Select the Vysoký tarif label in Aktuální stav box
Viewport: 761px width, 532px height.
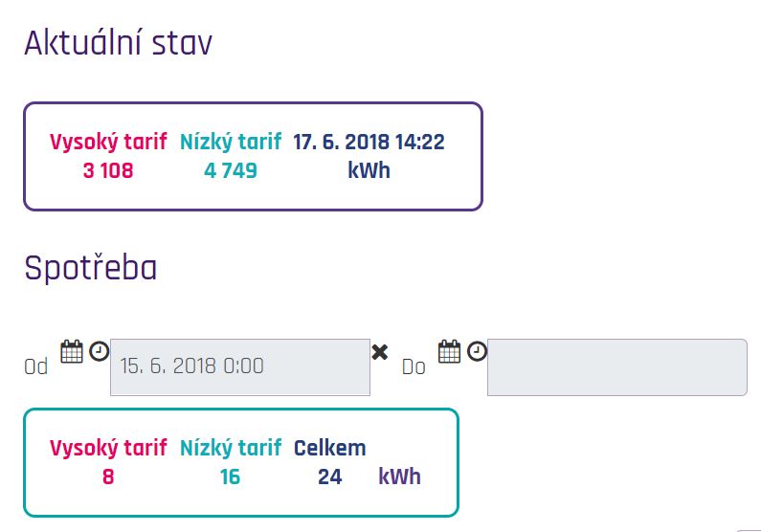[108, 142]
